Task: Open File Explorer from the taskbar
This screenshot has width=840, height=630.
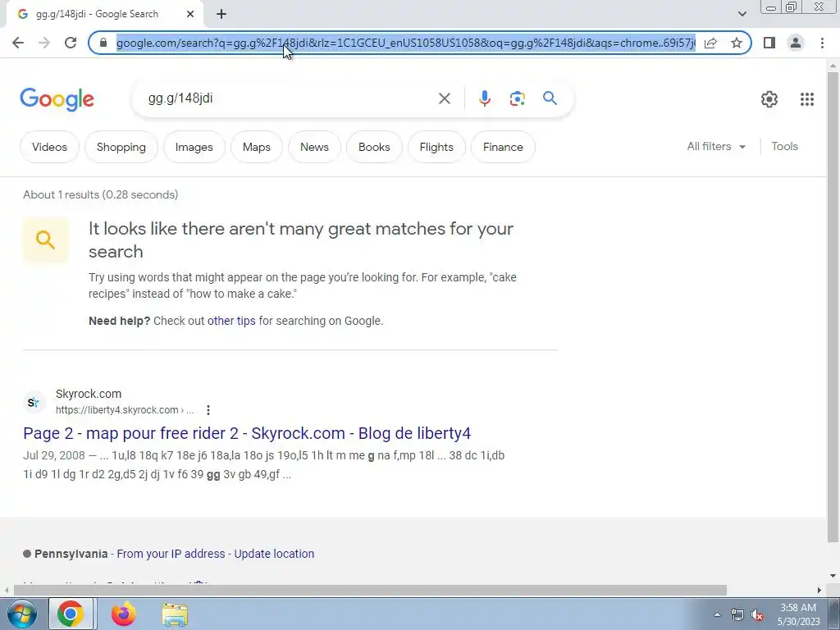Action: click(175, 614)
